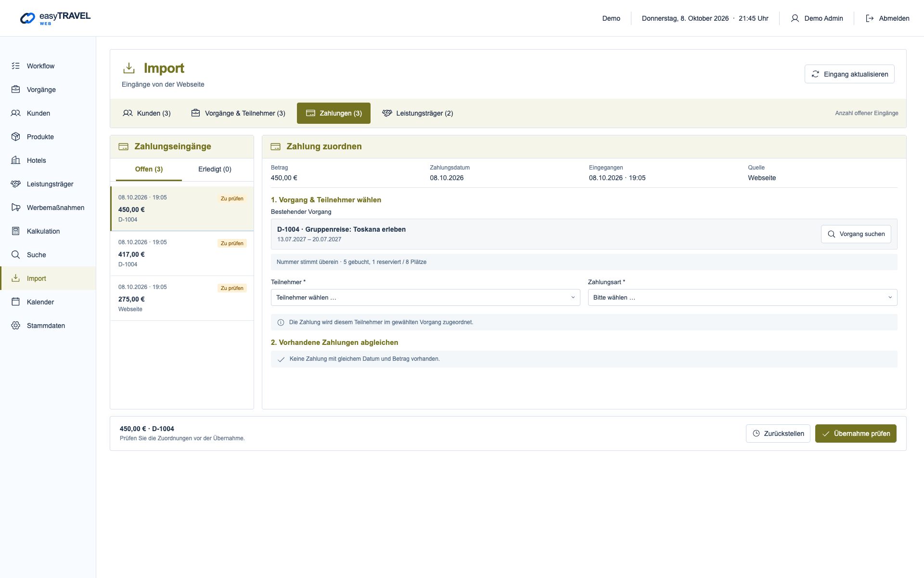Click the large Import download header icon

tap(129, 68)
